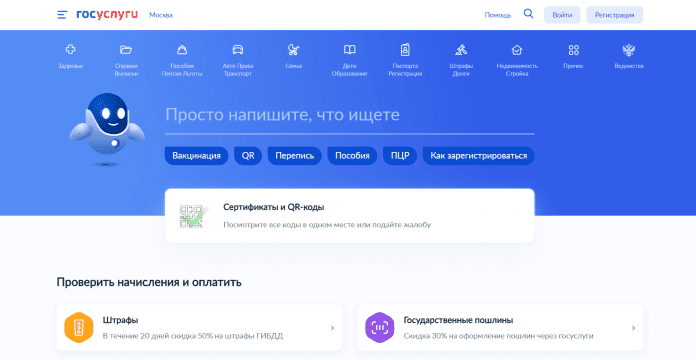This screenshot has height=360, width=696.
Task: Open the Прочее grid icon
Action: [x=573, y=49]
